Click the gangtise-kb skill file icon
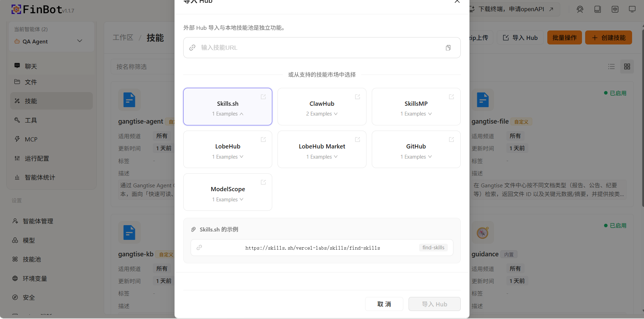644x319 pixels. point(129,233)
